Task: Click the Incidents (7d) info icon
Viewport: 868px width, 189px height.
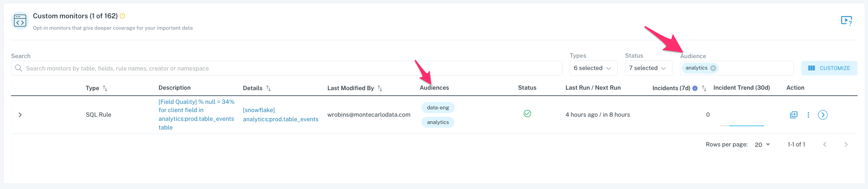Action: (695, 88)
